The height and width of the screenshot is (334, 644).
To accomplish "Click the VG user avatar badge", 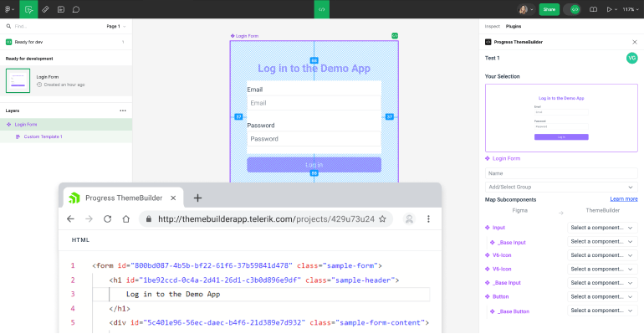I will pyautogui.click(x=631, y=58).
